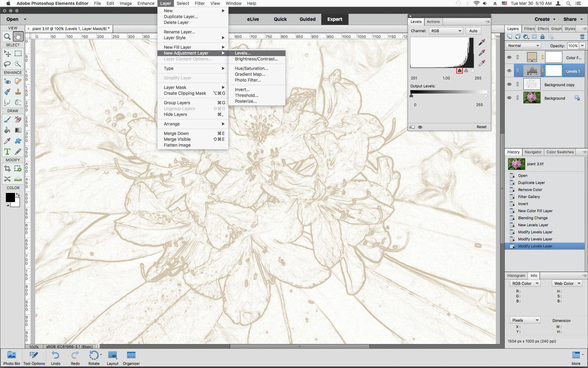Open the Normal blend mode dropdown
588x368 pixels.
(x=523, y=46)
